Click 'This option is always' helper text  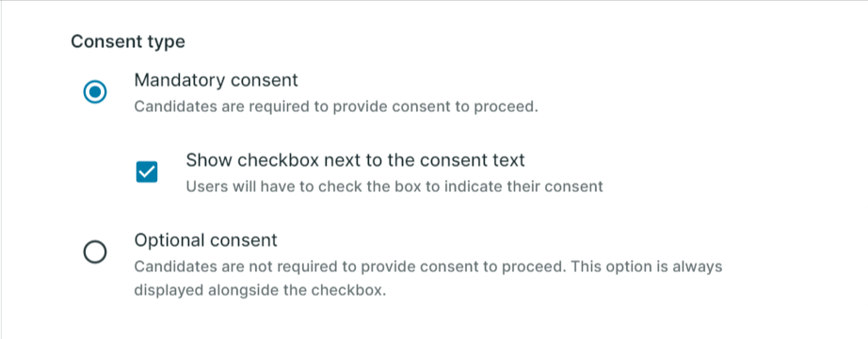pyautogui.click(x=647, y=266)
